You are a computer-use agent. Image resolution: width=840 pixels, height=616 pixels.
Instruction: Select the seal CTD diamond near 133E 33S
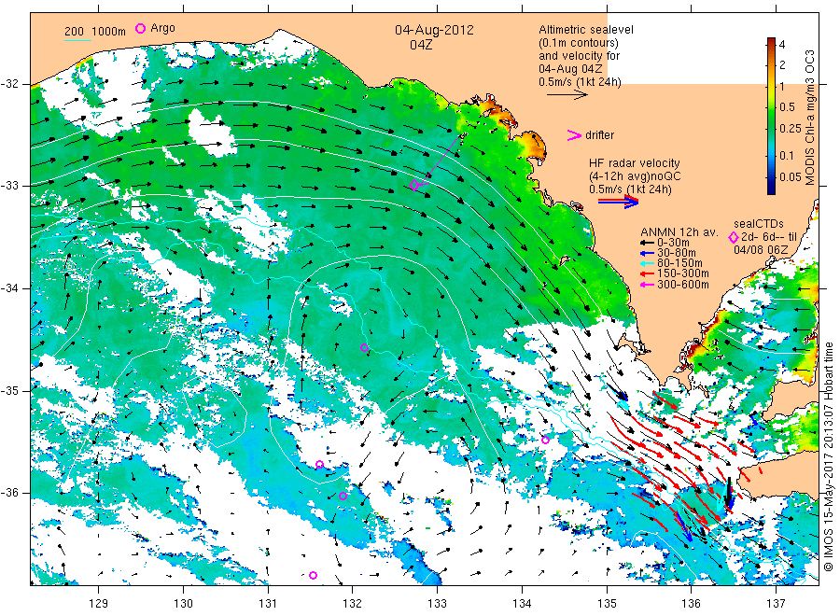pos(414,186)
